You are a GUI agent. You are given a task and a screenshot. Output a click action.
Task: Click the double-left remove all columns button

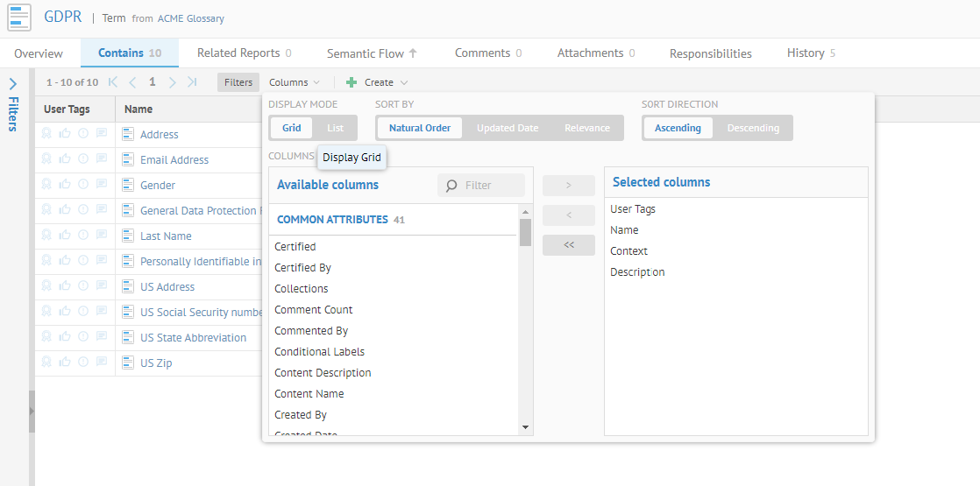pos(568,245)
